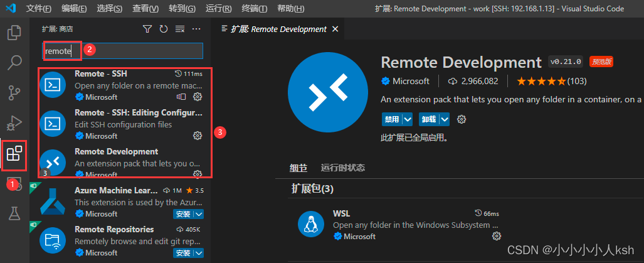Screen dimensions: 644x263
Task: Open the Extensions view icon
Action: 15,154
